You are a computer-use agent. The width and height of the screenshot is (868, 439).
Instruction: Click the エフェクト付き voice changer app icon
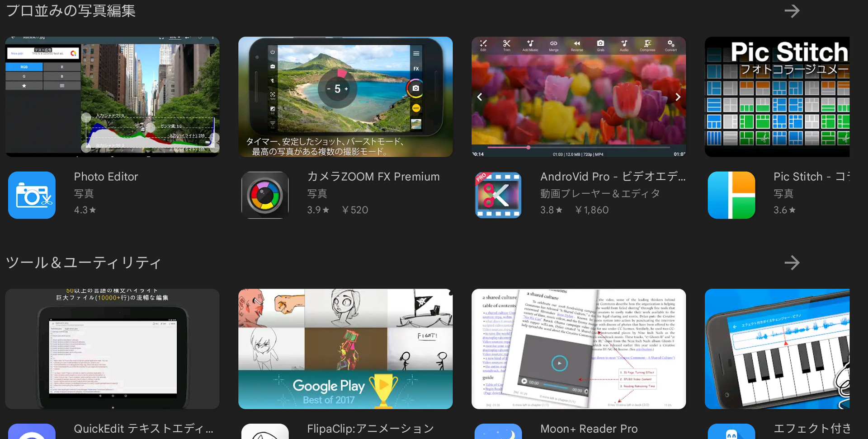click(x=731, y=431)
